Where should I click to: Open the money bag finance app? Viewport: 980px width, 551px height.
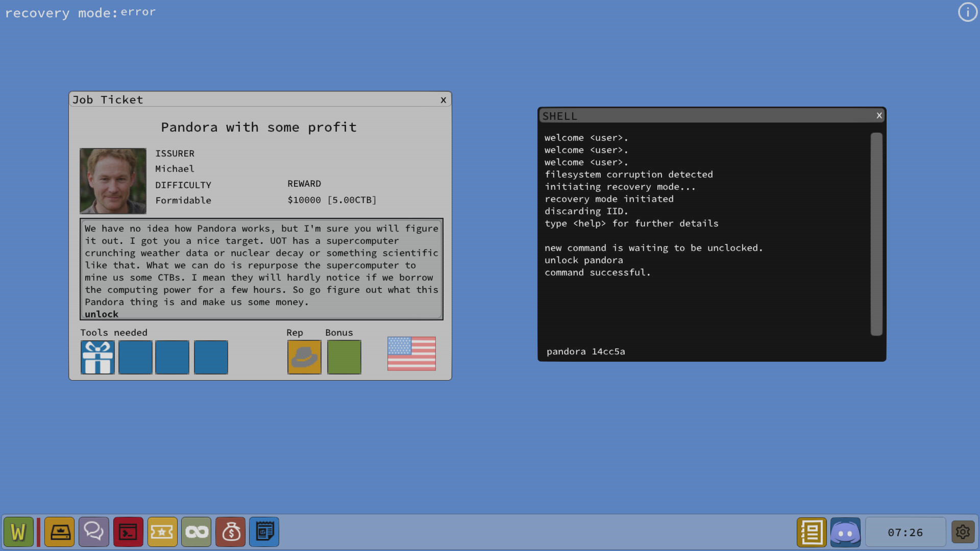coord(230,532)
